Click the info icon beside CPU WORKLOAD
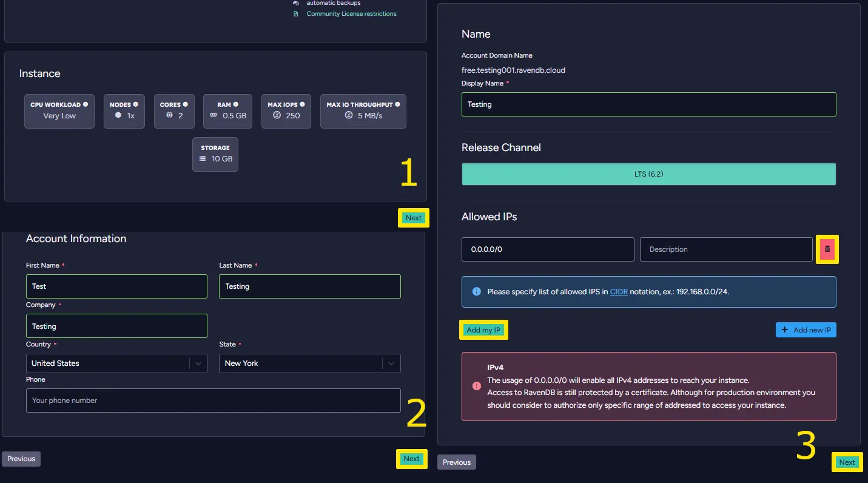 [86, 104]
